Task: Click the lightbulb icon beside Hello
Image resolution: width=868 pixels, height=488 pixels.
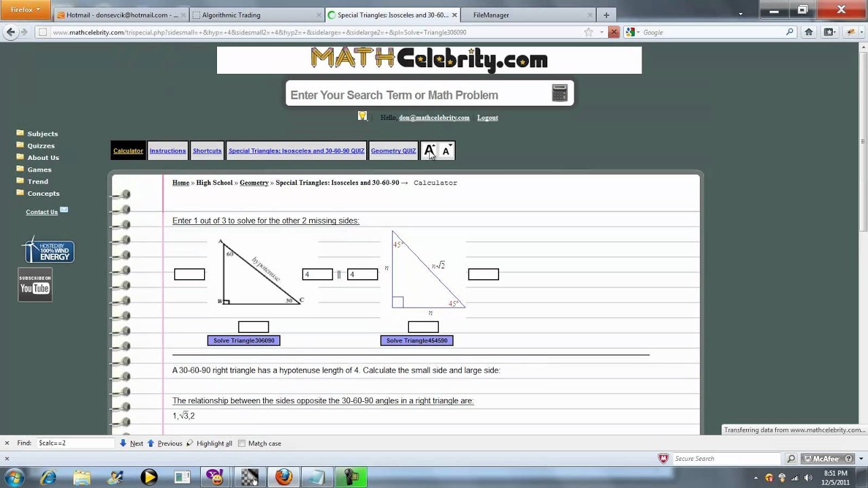Action: click(363, 116)
